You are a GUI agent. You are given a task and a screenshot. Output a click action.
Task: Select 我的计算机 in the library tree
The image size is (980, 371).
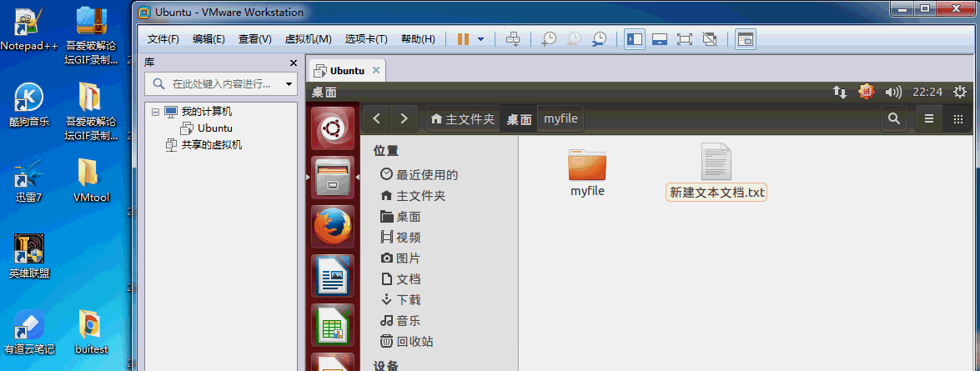pos(206,112)
